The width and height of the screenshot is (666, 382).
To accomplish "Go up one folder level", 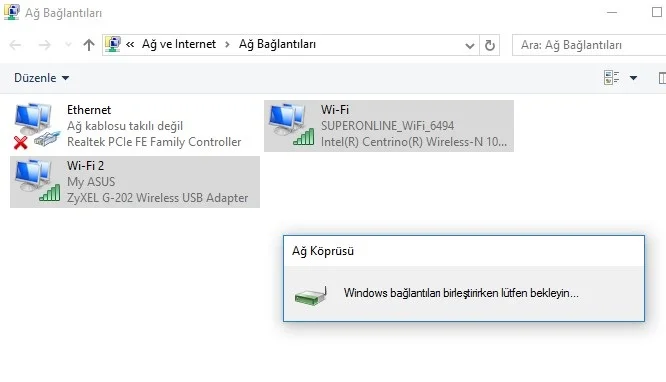I will click(89, 45).
